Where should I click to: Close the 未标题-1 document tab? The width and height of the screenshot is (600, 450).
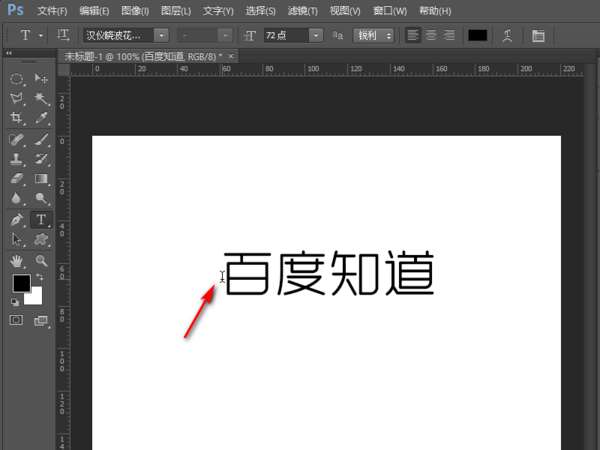tap(231, 56)
